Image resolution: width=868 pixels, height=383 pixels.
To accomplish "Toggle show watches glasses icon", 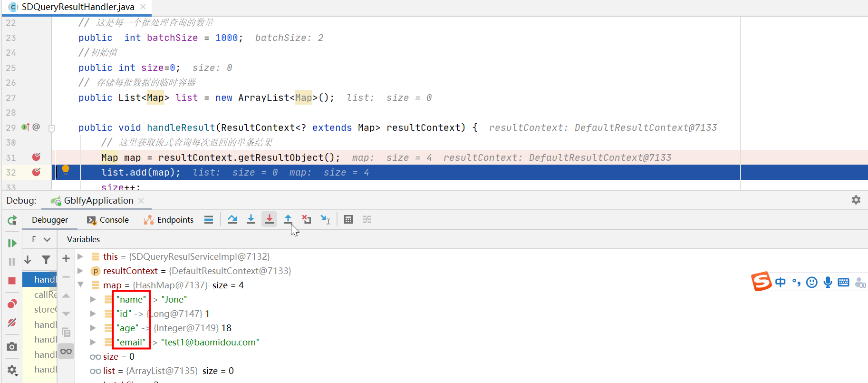I will coord(66,351).
